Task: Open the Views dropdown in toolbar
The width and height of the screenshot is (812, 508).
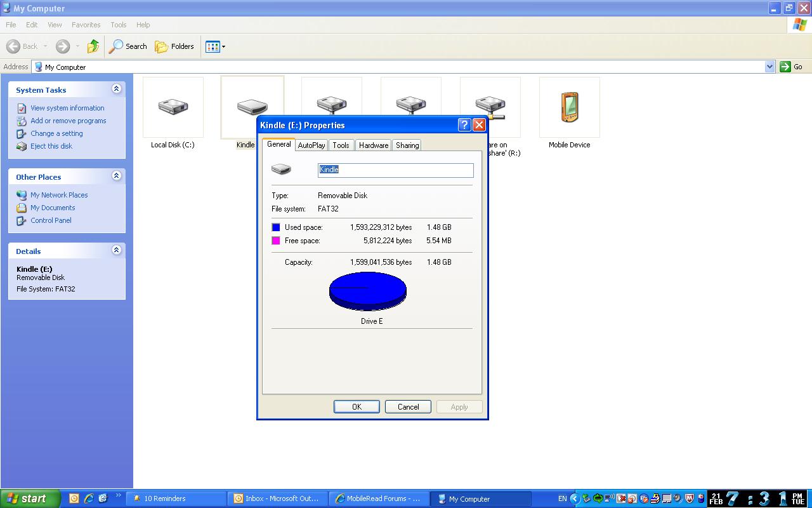Action: point(215,46)
